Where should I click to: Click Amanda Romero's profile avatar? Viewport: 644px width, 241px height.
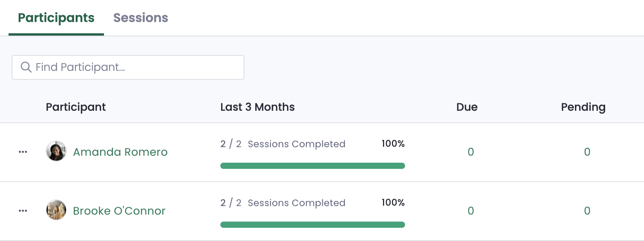click(56, 151)
